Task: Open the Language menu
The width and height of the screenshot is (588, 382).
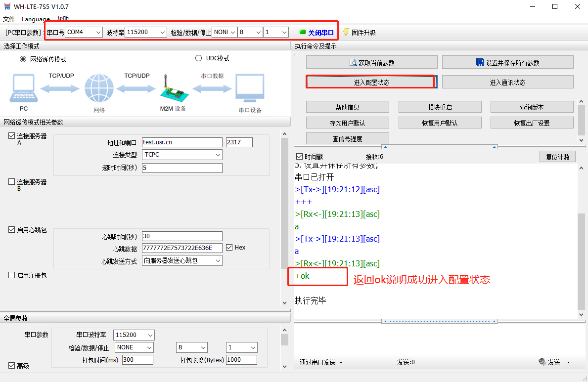Action: pyautogui.click(x=36, y=19)
